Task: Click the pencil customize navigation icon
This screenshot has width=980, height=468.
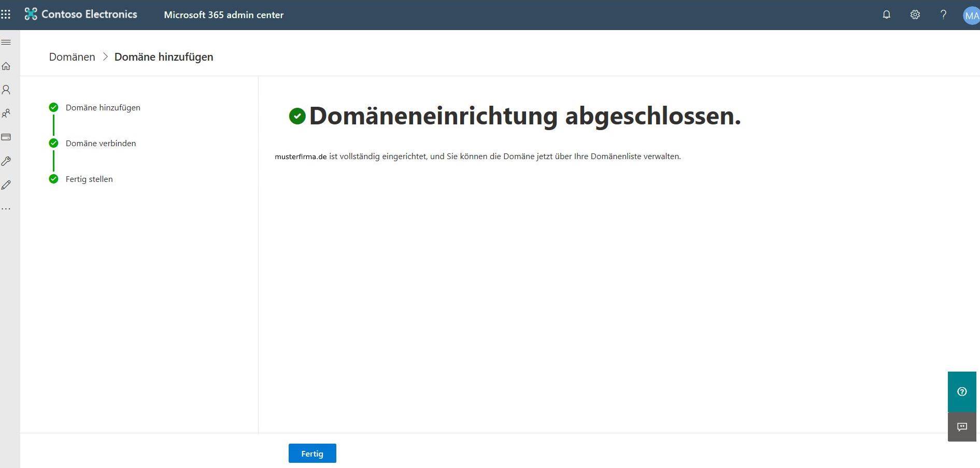Action: [x=6, y=185]
